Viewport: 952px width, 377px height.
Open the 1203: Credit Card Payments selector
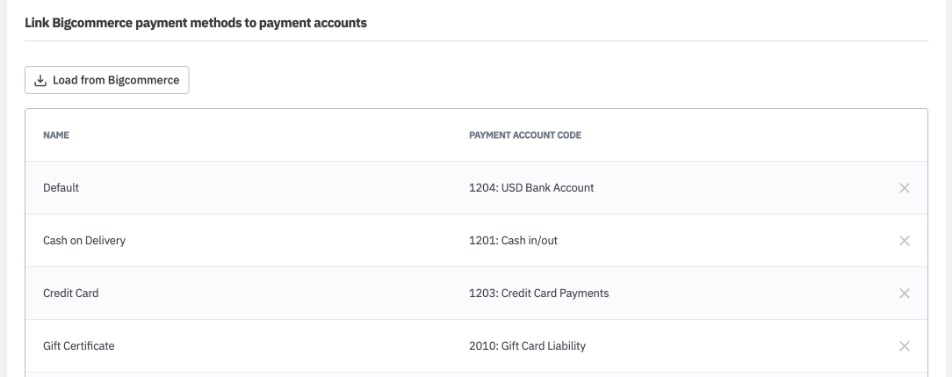click(539, 293)
